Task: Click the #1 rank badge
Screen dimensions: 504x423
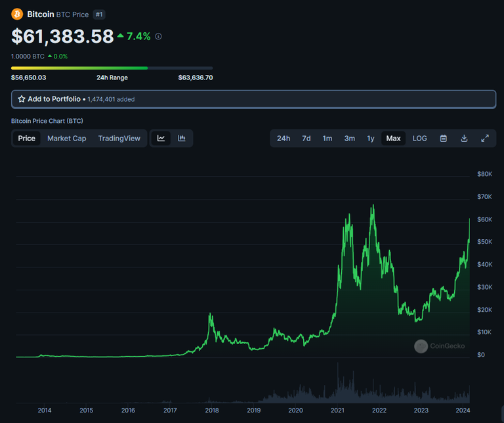Action: (x=99, y=14)
